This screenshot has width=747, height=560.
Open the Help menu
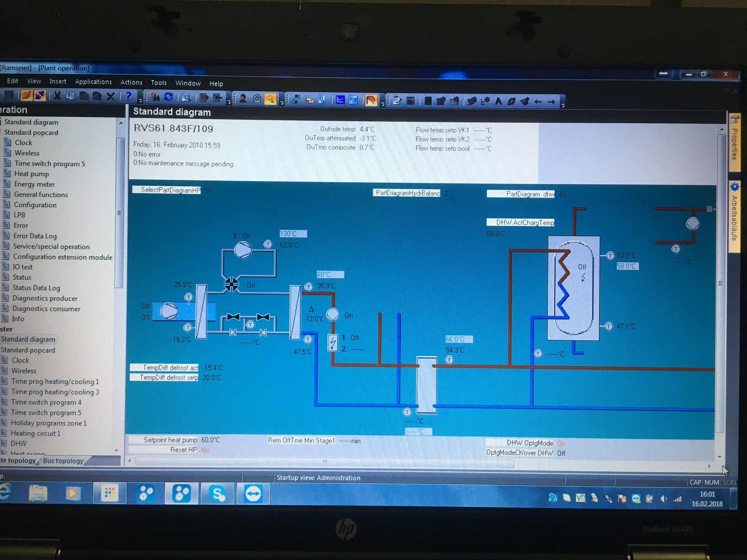click(216, 83)
